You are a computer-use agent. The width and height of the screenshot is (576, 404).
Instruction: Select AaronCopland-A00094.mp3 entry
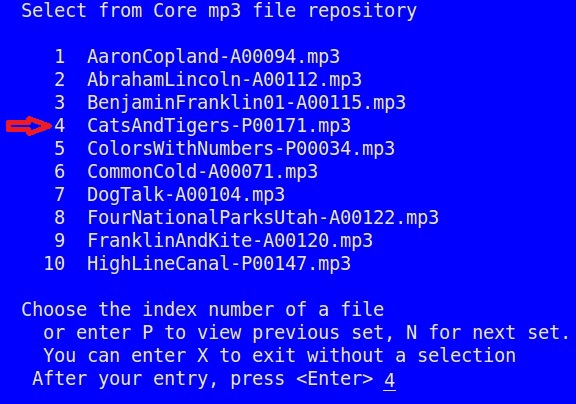pos(213,57)
